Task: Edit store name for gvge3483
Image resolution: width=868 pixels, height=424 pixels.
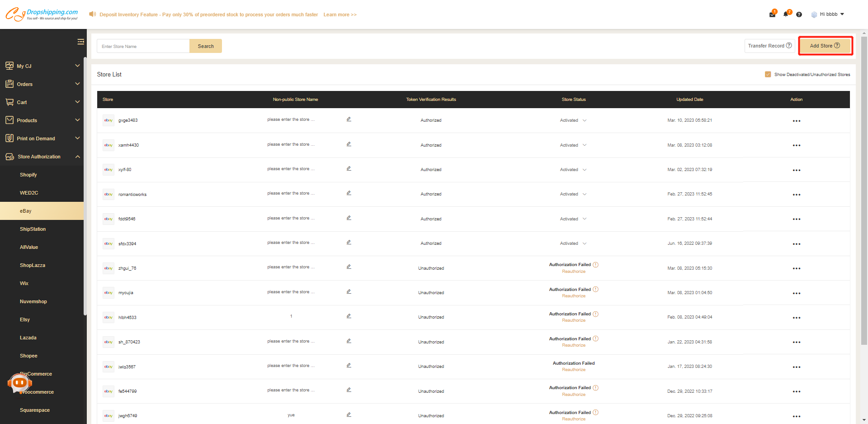Action: click(x=349, y=119)
